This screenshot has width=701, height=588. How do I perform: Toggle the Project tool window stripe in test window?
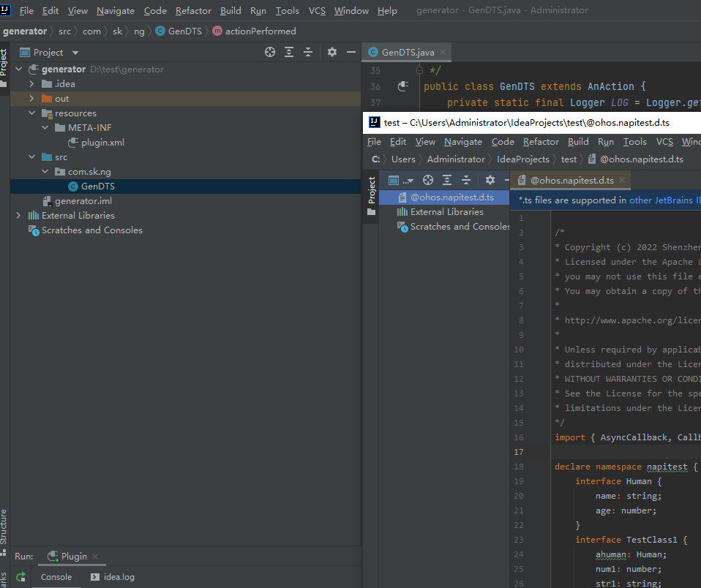(x=371, y=196)
